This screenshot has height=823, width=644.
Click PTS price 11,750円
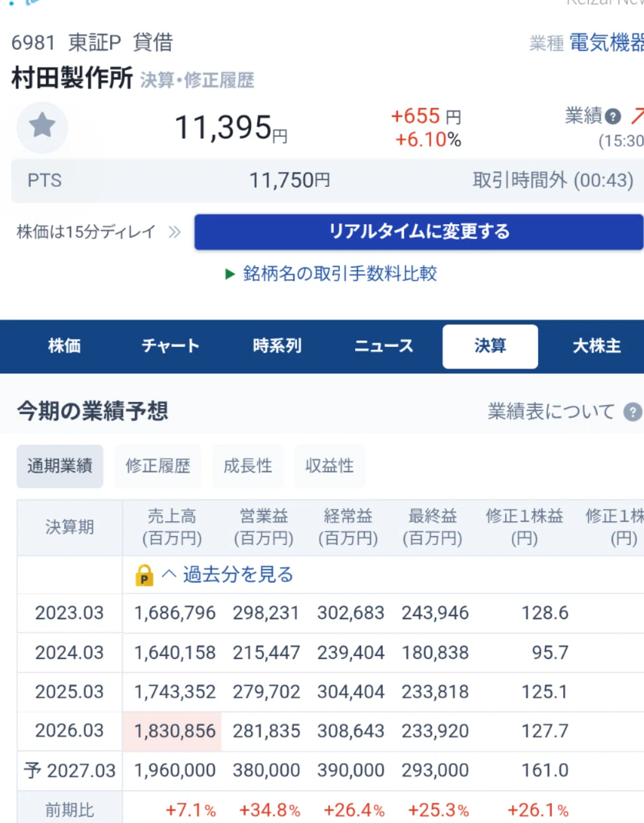290,181
